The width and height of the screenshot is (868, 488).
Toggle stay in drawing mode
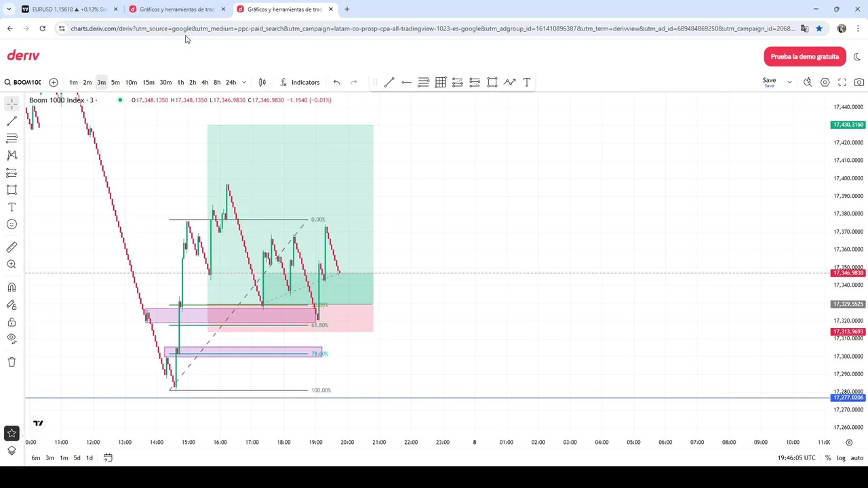[12, 305]
